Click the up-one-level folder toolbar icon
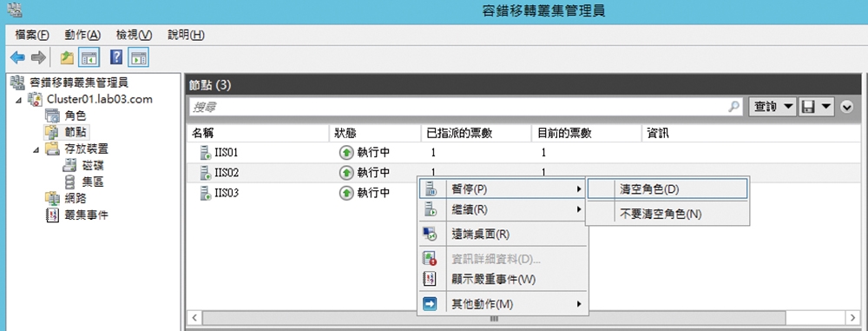868x331 pixels. pos(67,57)
